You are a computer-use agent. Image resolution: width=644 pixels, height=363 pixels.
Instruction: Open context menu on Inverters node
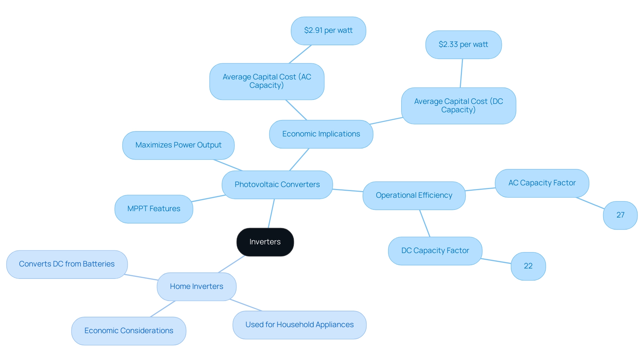[x=264, y=242]
